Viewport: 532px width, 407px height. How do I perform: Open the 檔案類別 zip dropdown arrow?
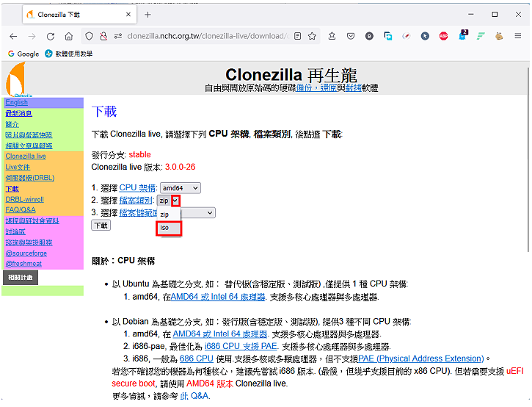pos(175,201)
